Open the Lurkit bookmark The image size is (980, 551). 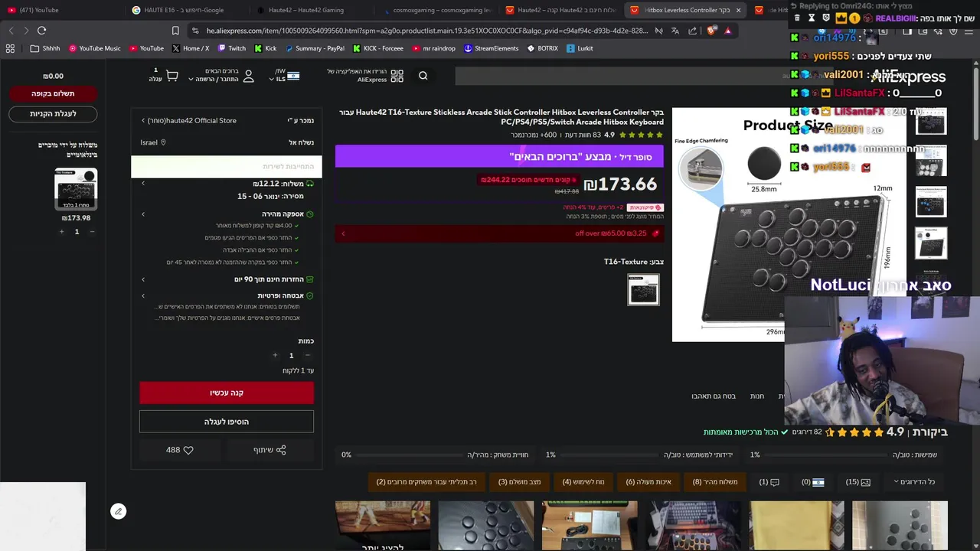tap(580, 48)
